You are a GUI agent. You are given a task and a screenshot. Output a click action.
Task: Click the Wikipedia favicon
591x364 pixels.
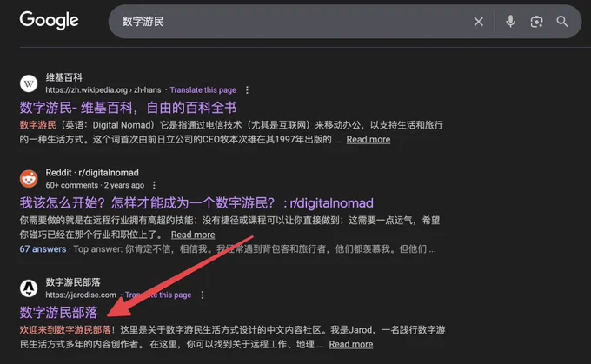tap(29, 83)
